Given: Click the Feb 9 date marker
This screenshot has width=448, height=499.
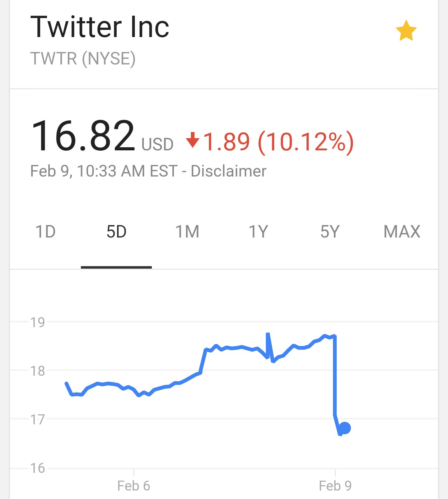Looking at the screenshot, I should point(335,486).
